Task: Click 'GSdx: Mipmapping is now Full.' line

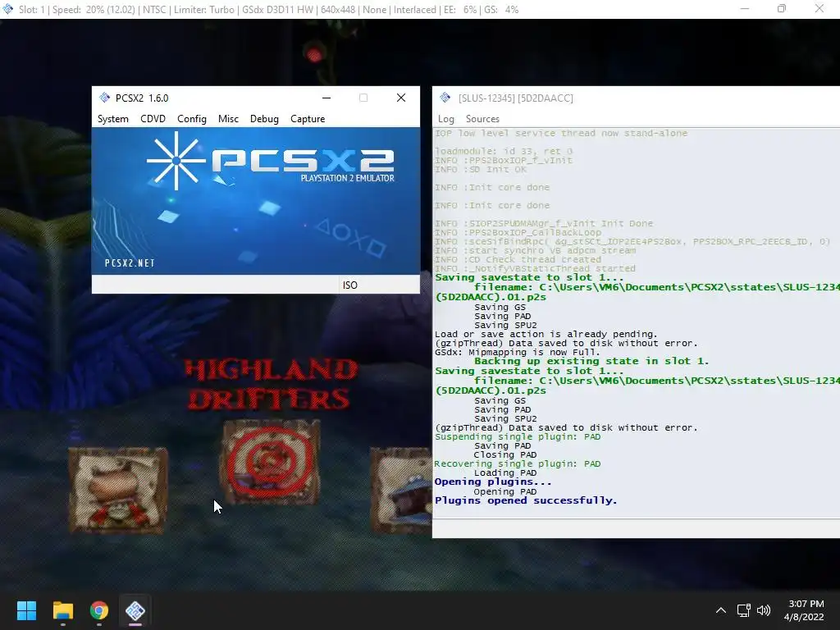Action: (518, 353)
